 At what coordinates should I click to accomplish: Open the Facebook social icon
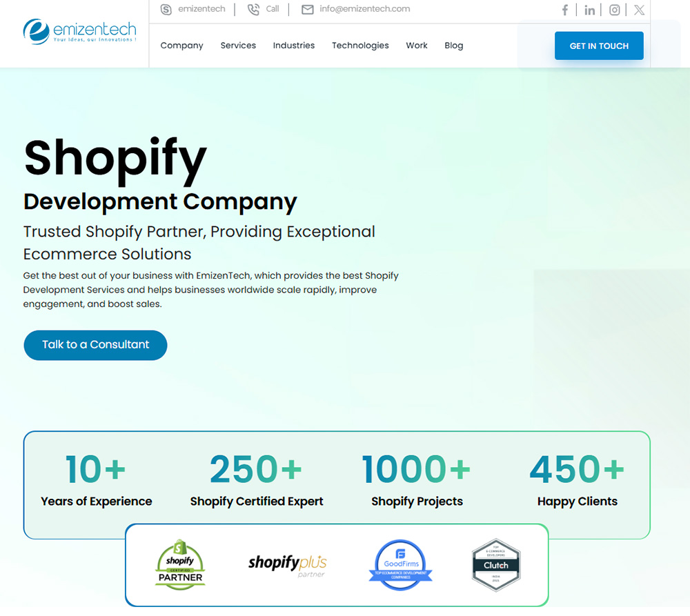click(565, 10)
